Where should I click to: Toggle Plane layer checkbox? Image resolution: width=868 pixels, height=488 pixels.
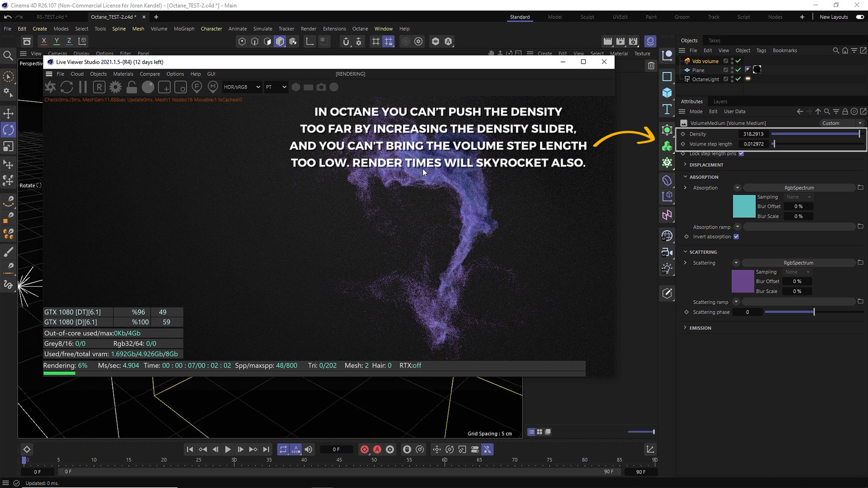(726, 70)
